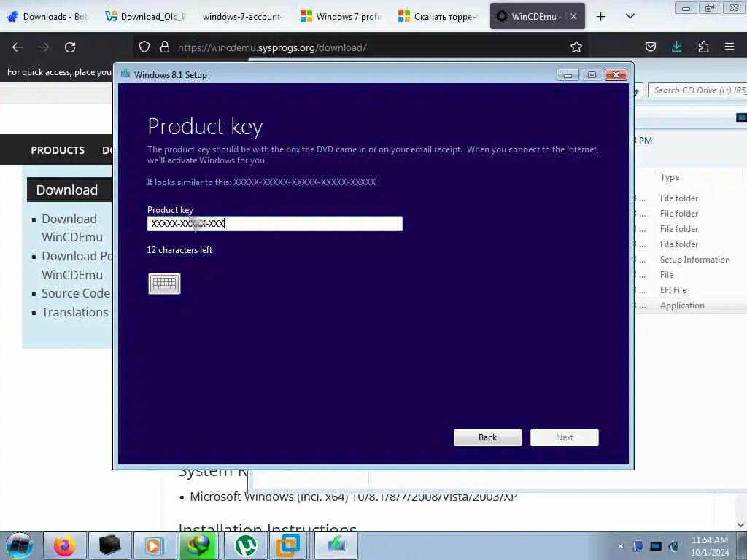The height and width of the screenshot is (560, 747).
Task: Open the Internet Download Manager taskbar icon
Action: (198, 545)
